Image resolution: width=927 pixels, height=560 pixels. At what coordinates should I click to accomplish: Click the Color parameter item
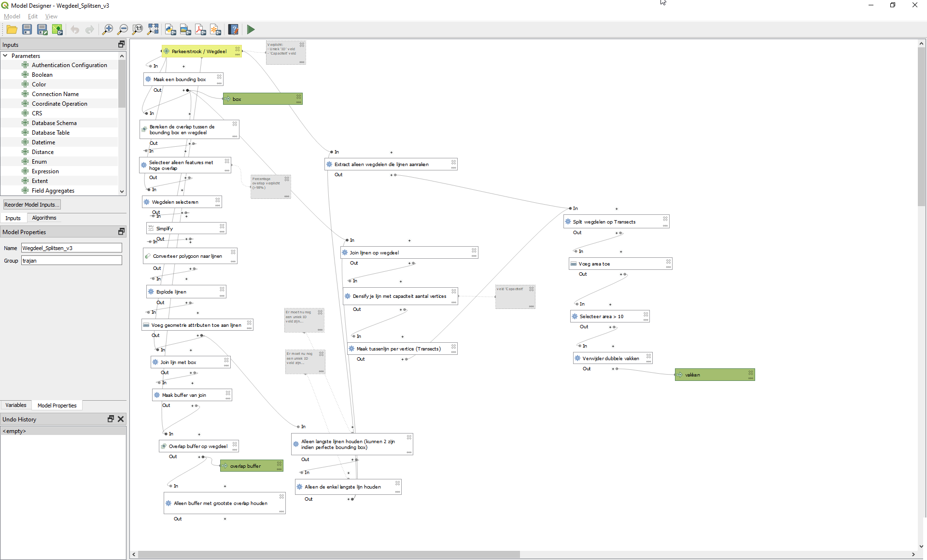click(39, 84)
